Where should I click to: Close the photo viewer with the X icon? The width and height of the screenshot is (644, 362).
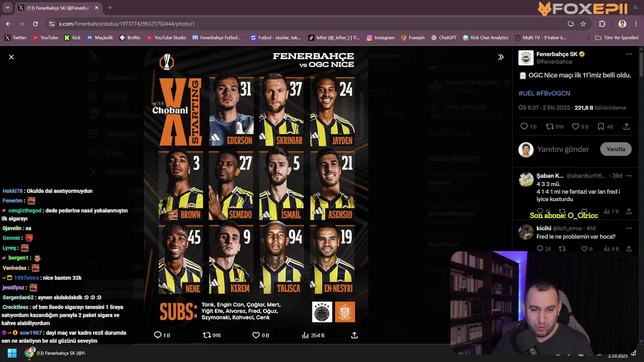pos(11,57)
